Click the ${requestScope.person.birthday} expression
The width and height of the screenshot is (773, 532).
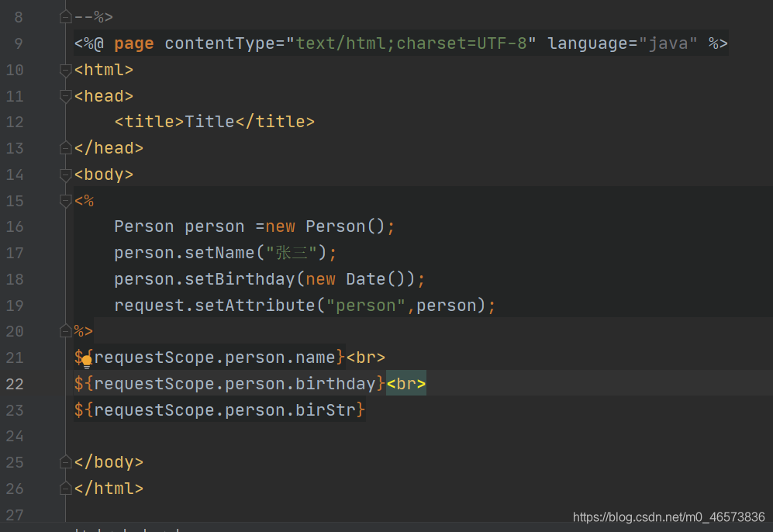229,384
